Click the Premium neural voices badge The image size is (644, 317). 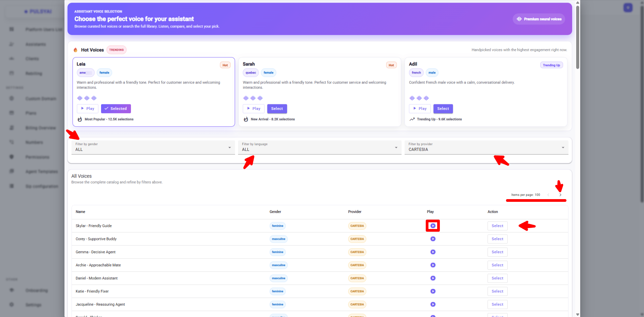(539, 19)
